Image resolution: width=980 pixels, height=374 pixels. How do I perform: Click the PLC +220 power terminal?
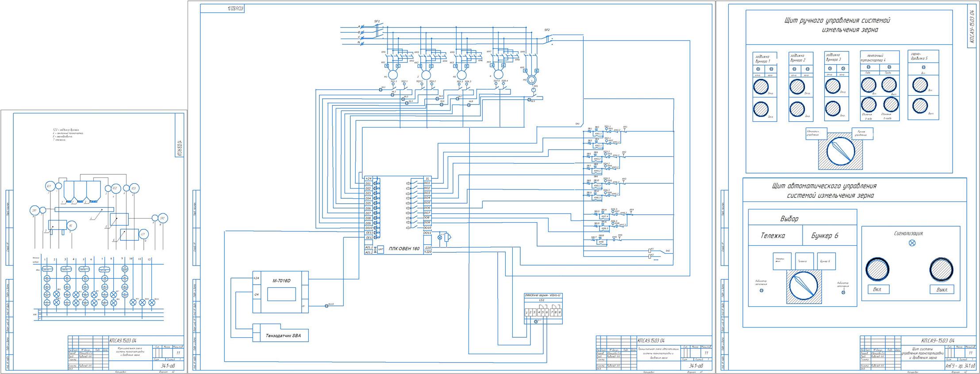pyautogui.click(x=427, y=252)
